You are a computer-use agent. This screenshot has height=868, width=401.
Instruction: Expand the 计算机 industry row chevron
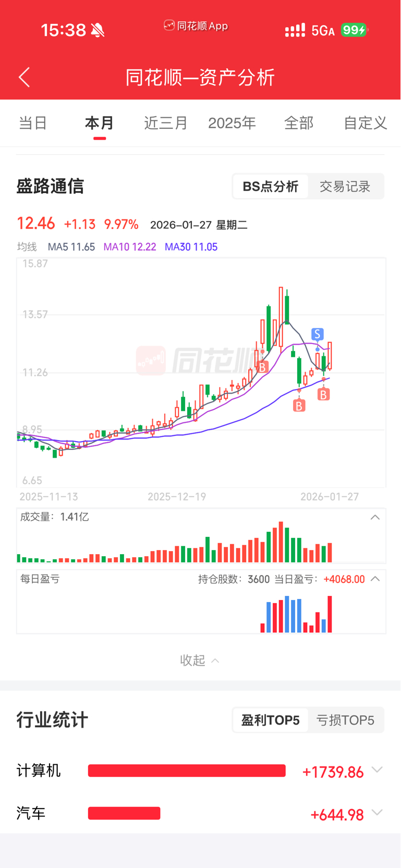pos(377,770)
